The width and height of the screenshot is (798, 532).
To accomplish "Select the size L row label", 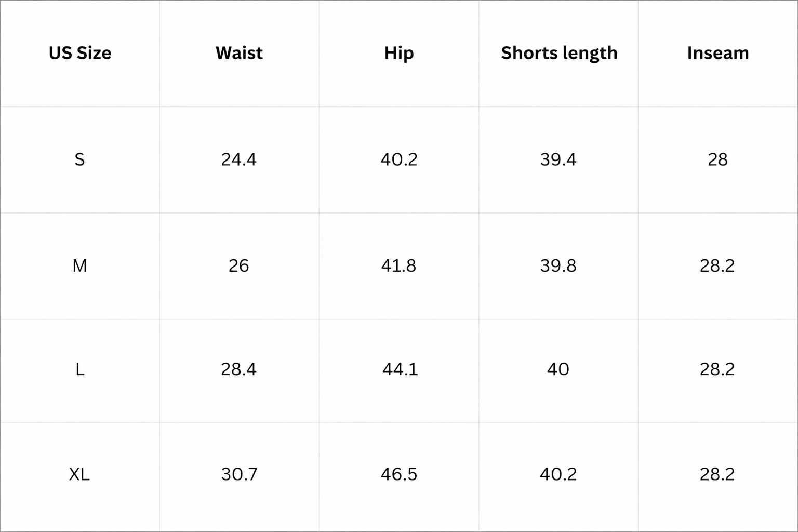I will [79, 369].
